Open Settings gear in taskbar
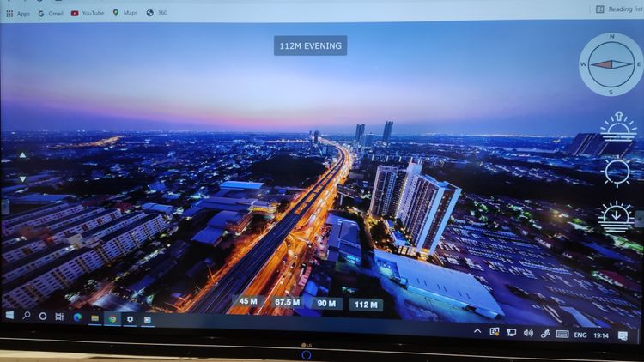This screenshot has height=362, width=644. pyautogui.click(x=130, y=319)
